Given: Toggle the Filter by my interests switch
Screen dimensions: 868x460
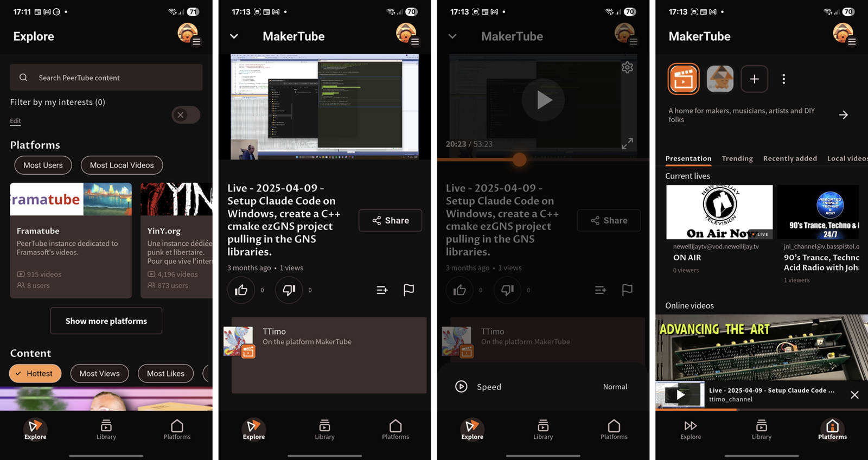Looking at the screenshot, I should pos(186,115).
